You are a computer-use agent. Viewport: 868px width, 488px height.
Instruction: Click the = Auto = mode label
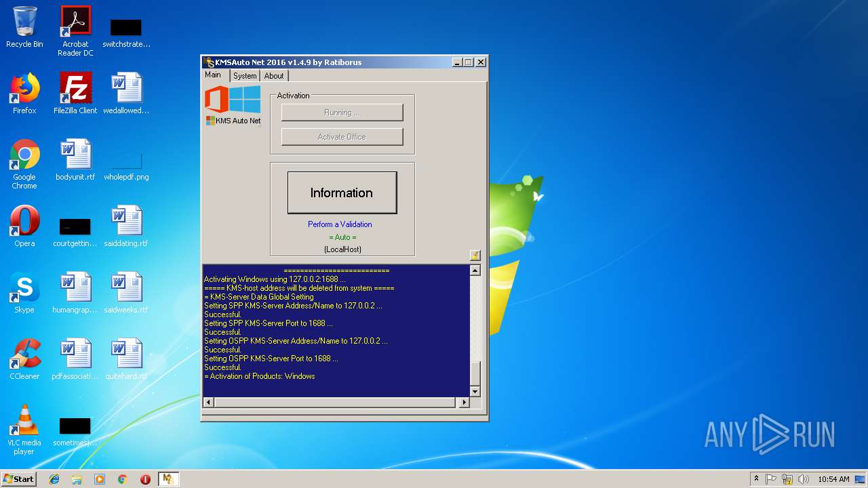(x=342, y=237)
